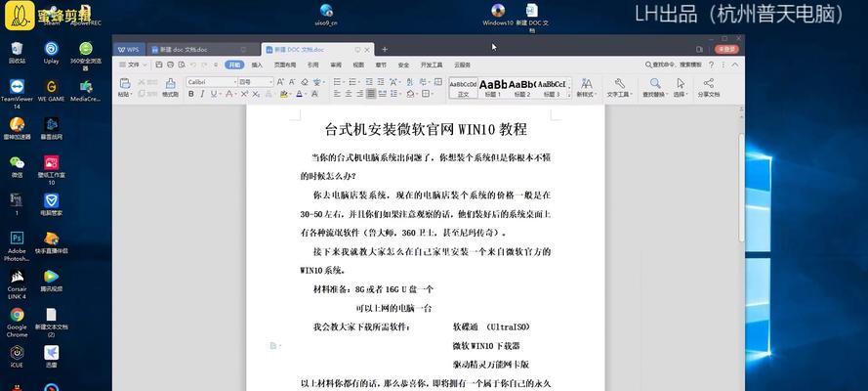Switch to the 插入 Insert tab
Image resolution: width=868 pixels, height=391 pixels.
point(257,65)
